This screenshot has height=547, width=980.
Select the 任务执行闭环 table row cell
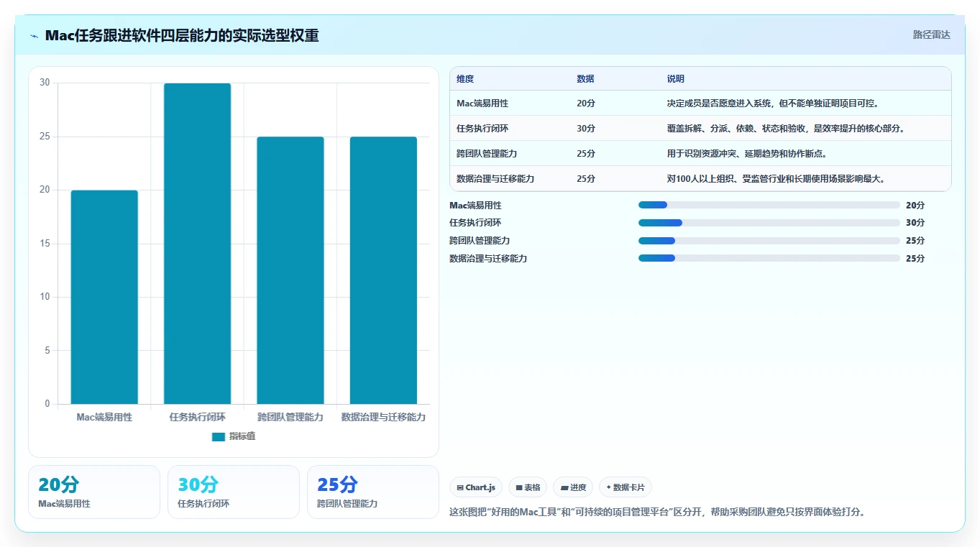tap(482, 129)
